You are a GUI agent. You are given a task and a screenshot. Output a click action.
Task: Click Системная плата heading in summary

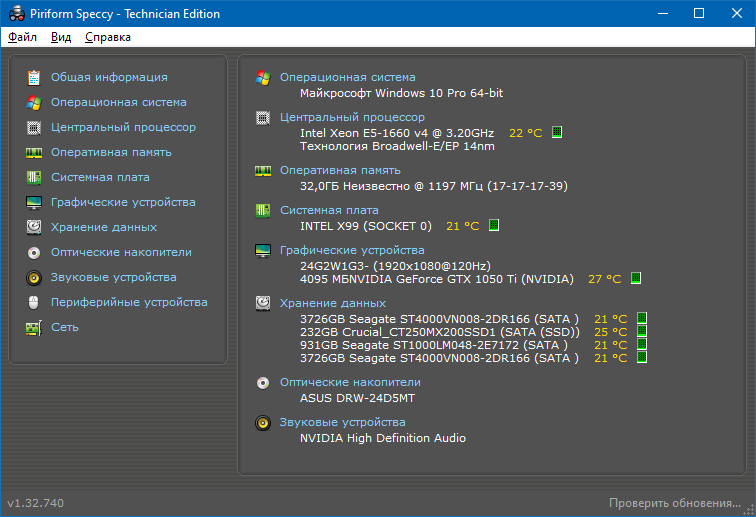tap(329, 210)
